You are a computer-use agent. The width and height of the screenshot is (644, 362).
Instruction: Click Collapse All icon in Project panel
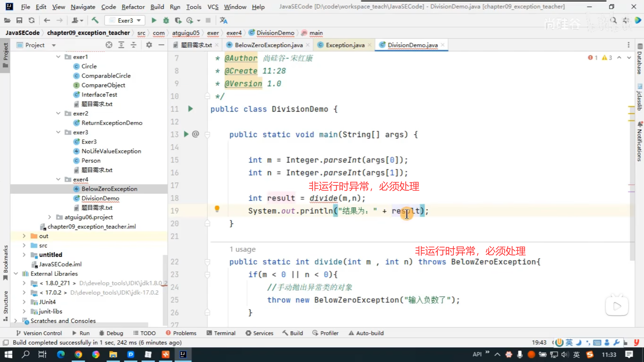click(133, 45)
